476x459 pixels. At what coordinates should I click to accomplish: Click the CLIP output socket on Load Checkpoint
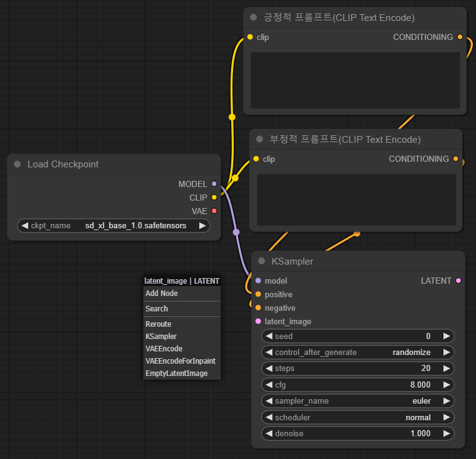tap(214, 198)
